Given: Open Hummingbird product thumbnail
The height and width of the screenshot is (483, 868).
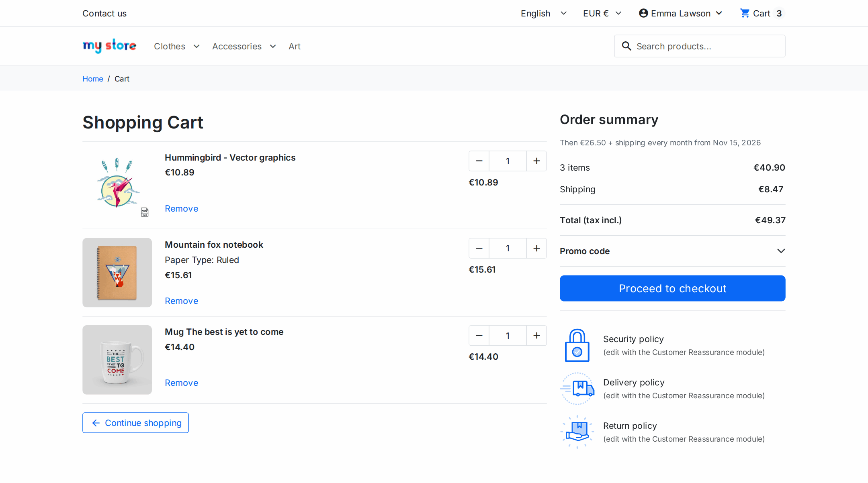Looking at the screenshot, I should tap(117, 185).
